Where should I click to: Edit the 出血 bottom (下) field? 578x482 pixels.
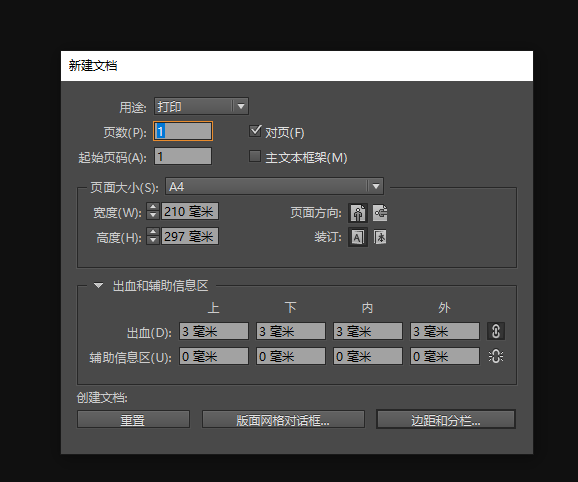291,331
